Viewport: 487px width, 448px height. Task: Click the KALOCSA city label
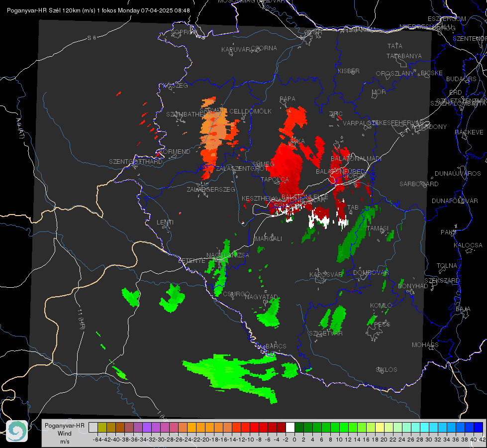468,245
